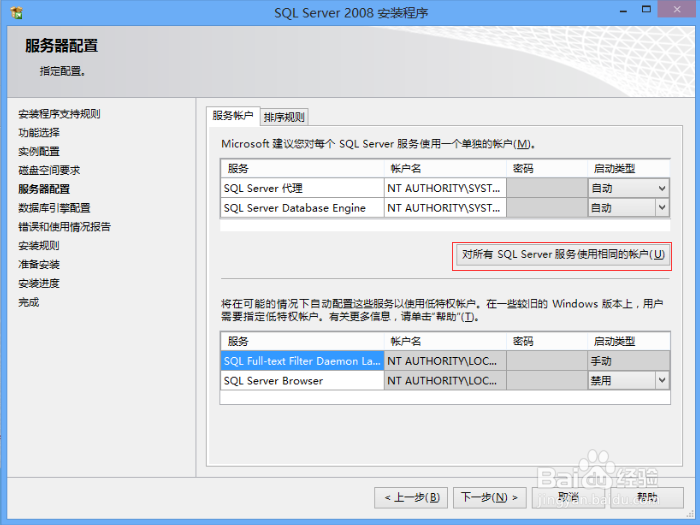Click 服务器配置 step in sidebar
The width and height of the screenshot is (700, 525).
(x=44, y=189)
